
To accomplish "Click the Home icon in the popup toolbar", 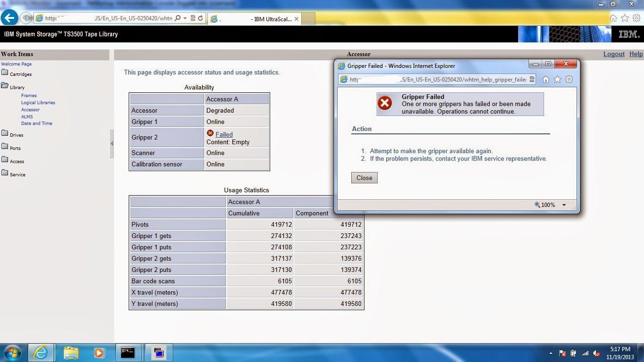I will pyautogui.click(x=545, y=79).
